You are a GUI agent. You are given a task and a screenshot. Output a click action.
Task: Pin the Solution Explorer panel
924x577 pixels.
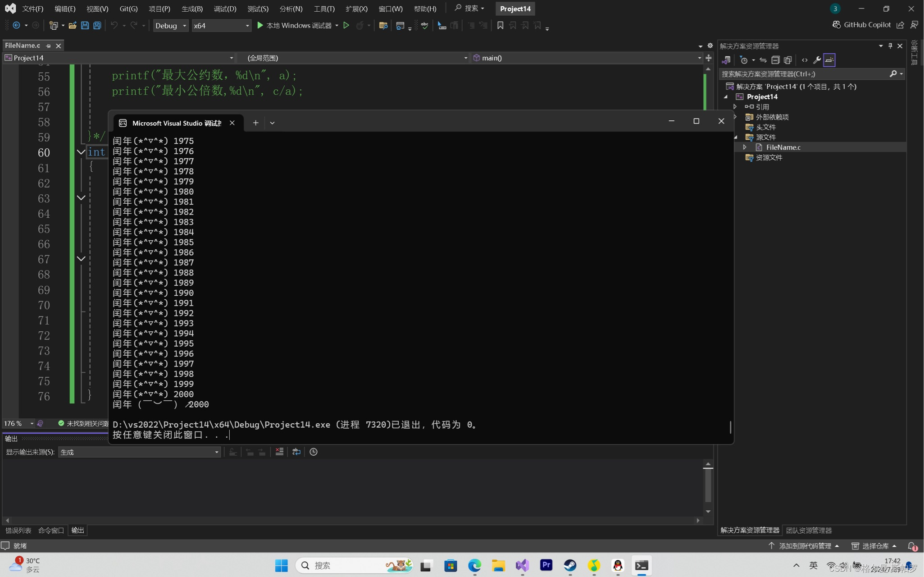890,46
